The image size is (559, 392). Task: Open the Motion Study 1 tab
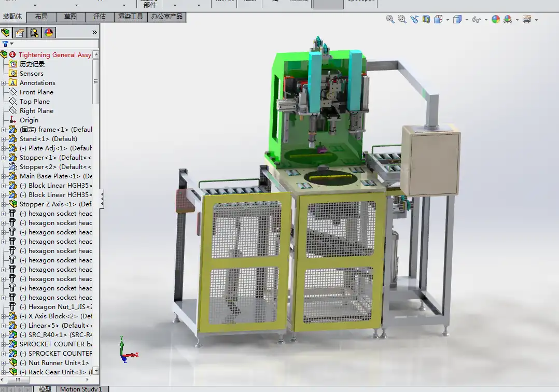pos(81,389)
